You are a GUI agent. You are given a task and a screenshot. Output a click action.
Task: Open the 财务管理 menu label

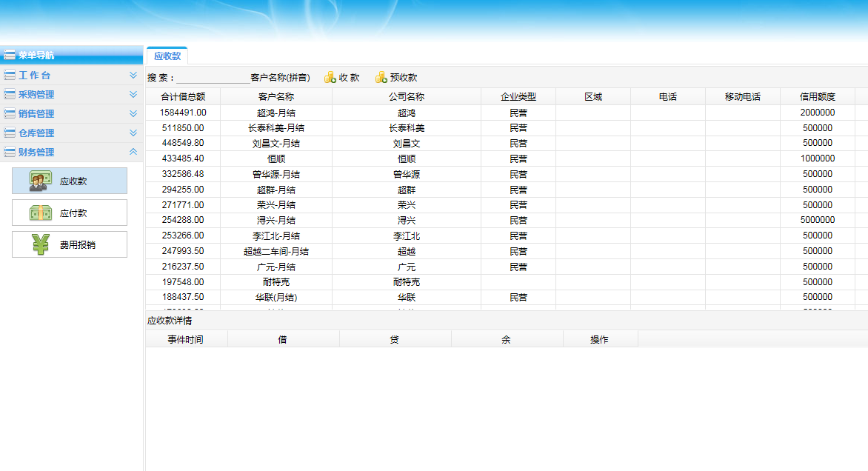[36, 153]
